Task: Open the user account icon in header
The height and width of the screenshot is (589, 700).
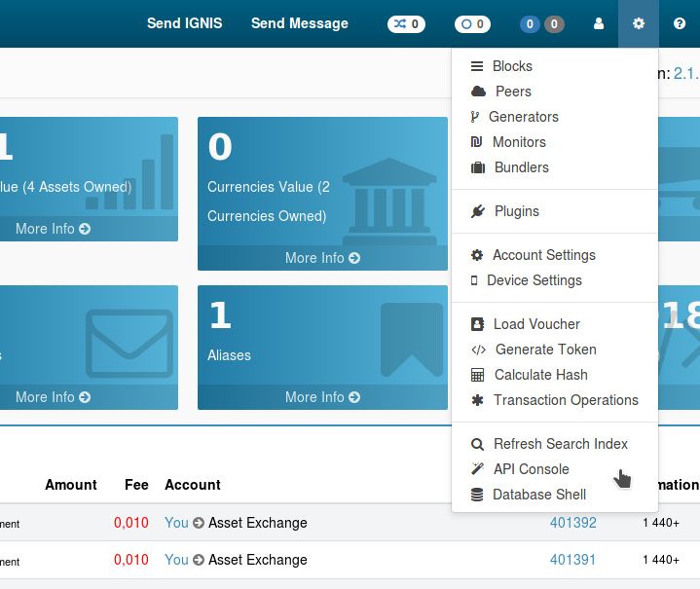Action: coord(599,23)
